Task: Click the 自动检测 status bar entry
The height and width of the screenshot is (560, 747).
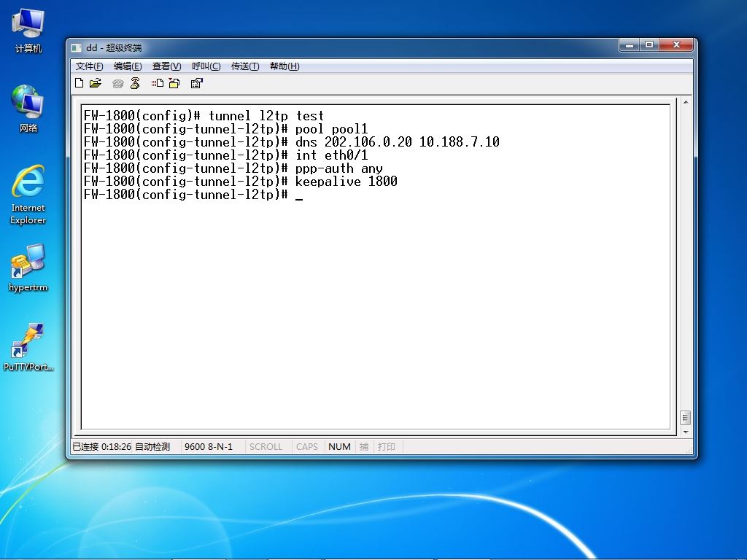Action: [x=152, y=447]
